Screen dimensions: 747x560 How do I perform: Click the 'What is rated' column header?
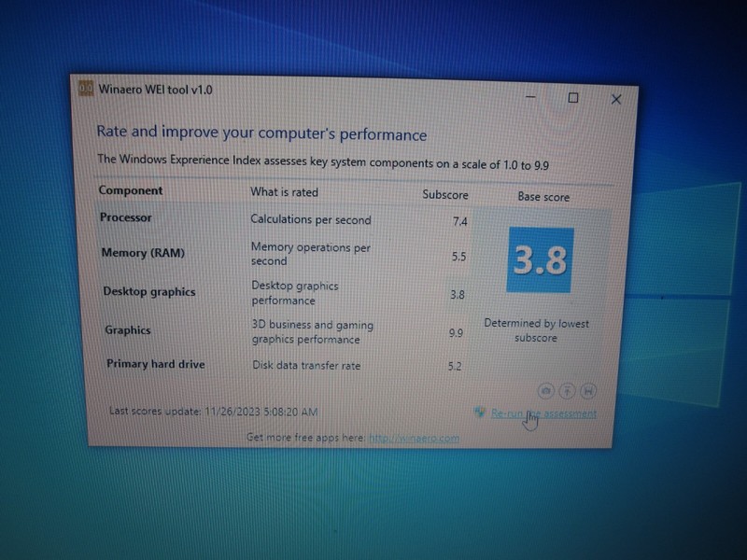click(x=284, y=192)
